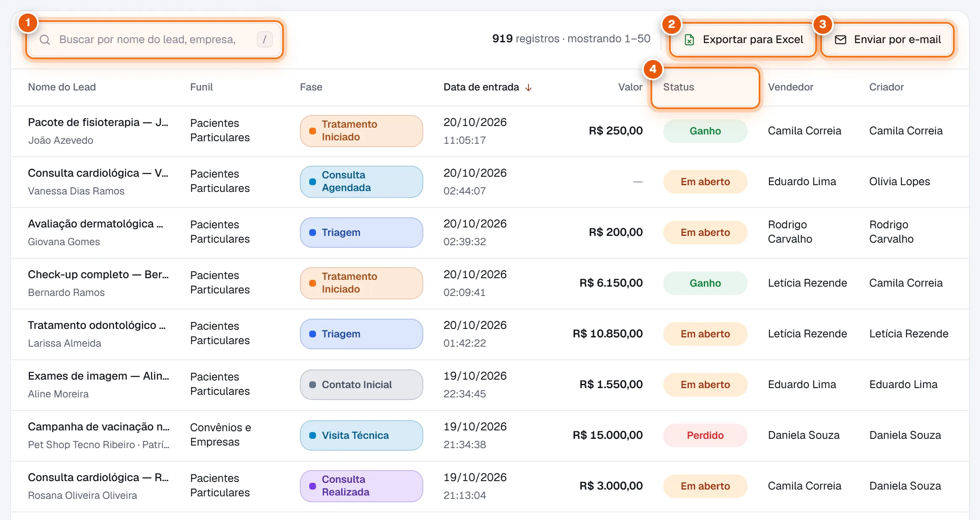Click the purple dot in Consulta Realizada
This screenshot has height=520, width=980.
(x=313, y=486)
